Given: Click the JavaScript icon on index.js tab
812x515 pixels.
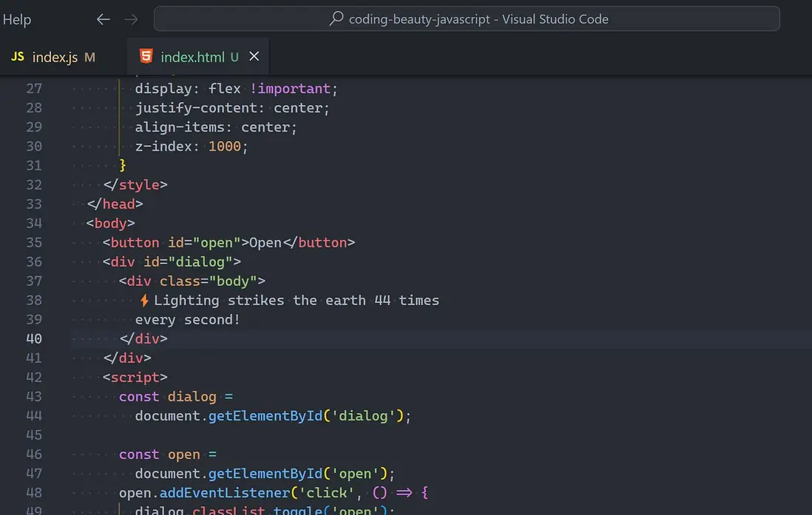Looking at the screenshot, I should tap(17, 55).
